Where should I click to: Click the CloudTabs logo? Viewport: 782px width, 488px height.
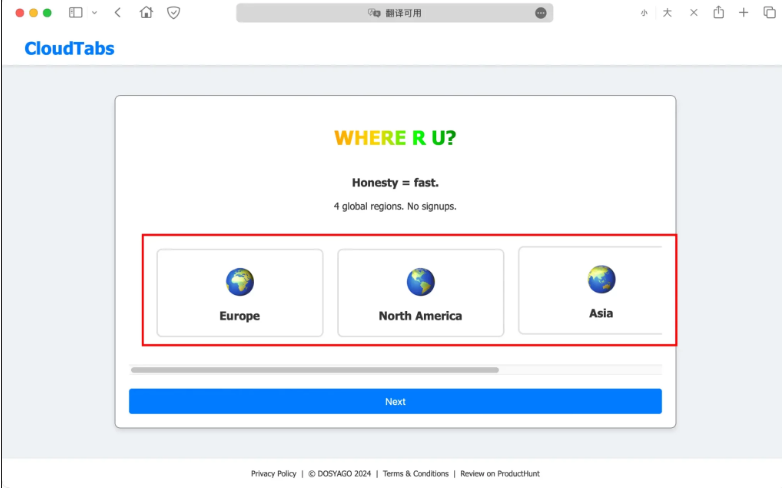(69, 49)
